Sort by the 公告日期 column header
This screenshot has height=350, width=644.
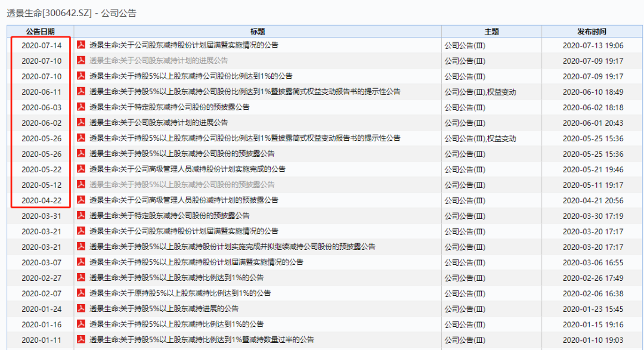pyautogui.click(x=41, y=32)
